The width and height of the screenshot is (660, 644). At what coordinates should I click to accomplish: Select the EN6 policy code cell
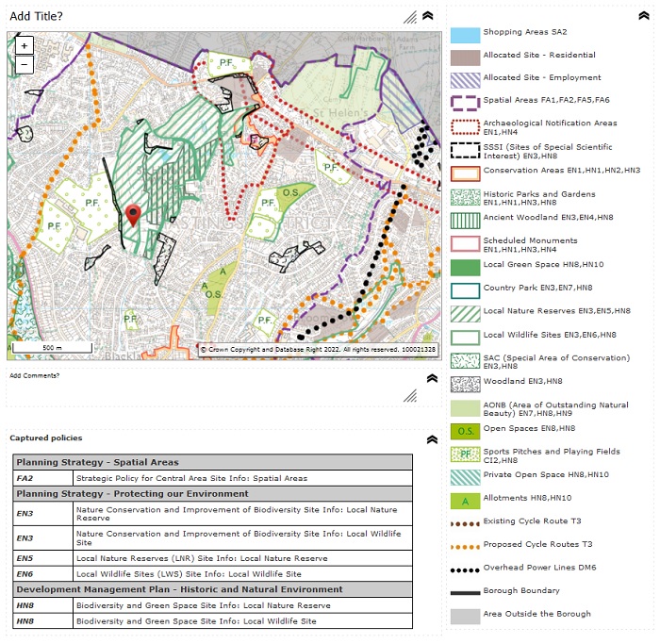43,574
